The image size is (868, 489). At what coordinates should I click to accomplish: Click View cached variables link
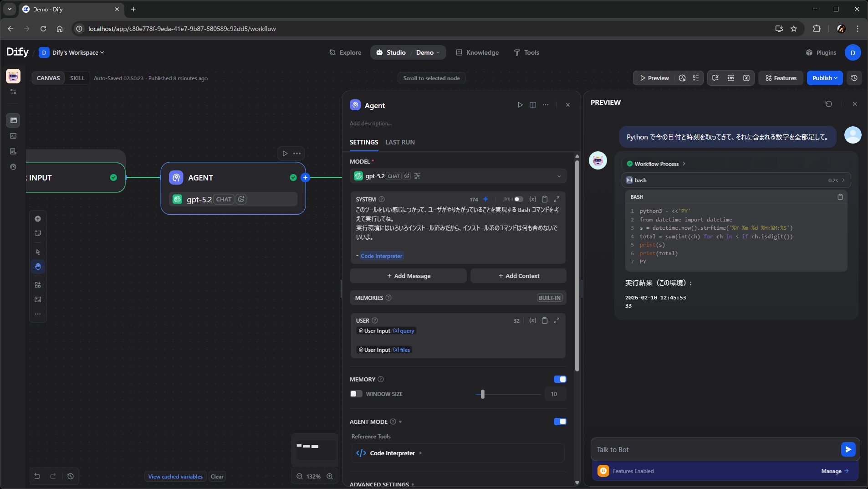point(175,476)
